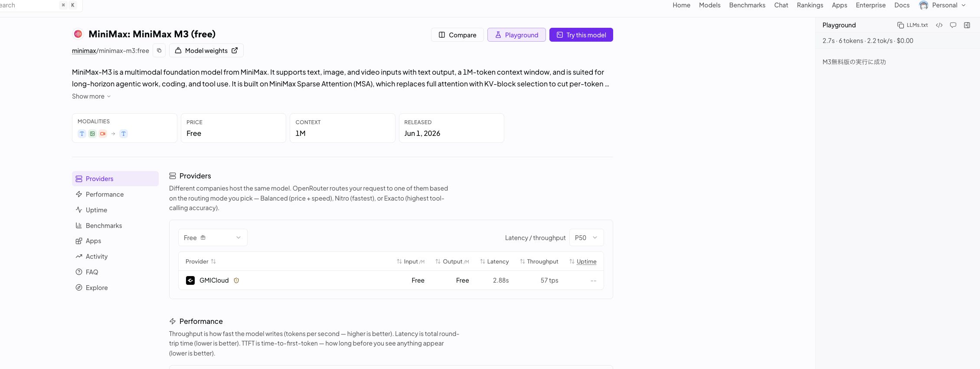Image resolution: width=980 pixels, height=369 pixels.
Task: Click the Latency / throughput label
Action: pyautogui.click(x=535, y=238)
